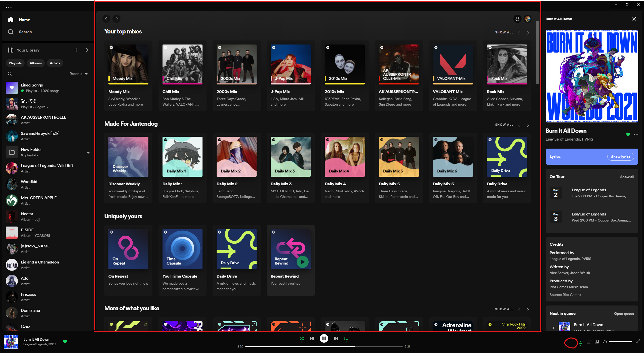Image resolution: width=644 pixels, height=353 pixels.
Task: Toggle shuffle playback
Action: [x=302, y=338]
